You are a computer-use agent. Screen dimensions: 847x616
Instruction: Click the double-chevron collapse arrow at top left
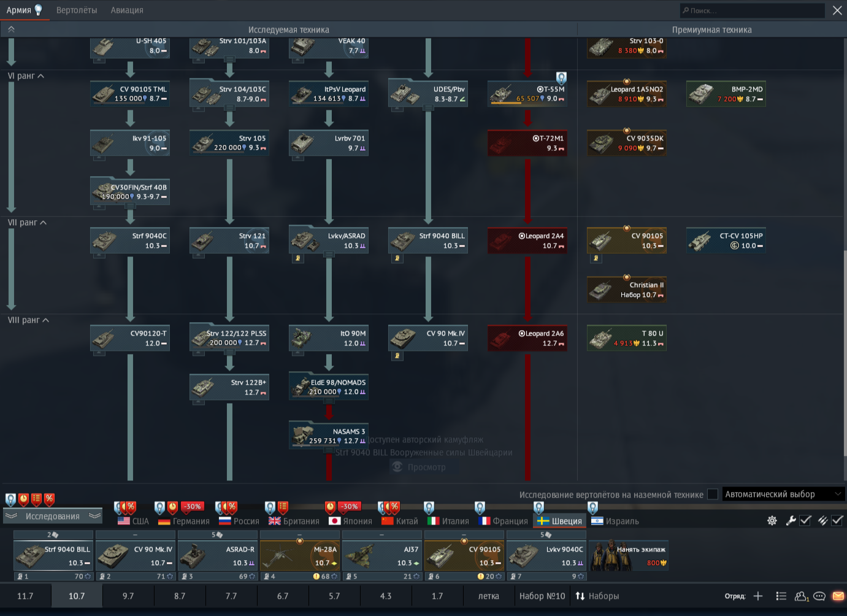[11, 29]
